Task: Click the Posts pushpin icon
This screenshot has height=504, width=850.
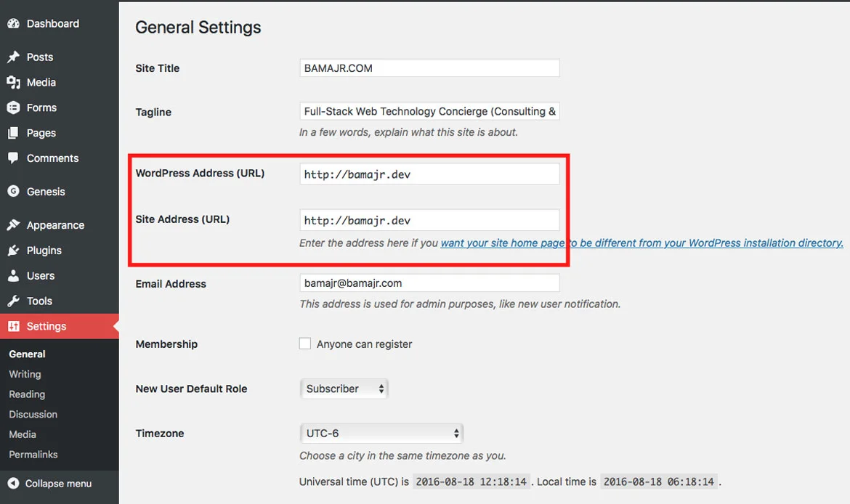Action: pyautogui.click(x=13, y=57)
